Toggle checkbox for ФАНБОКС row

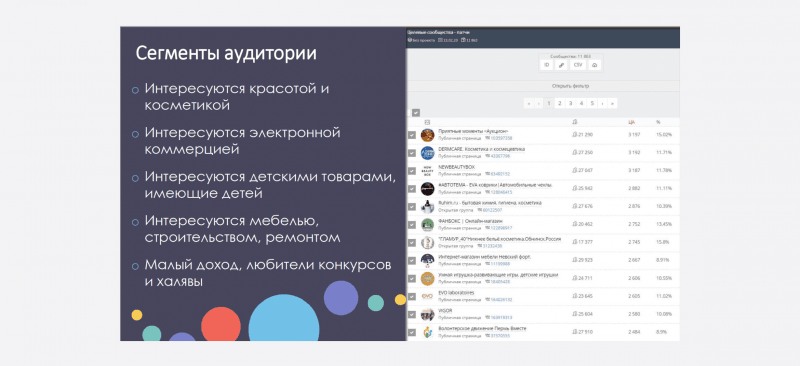click(x=412, y=225)
